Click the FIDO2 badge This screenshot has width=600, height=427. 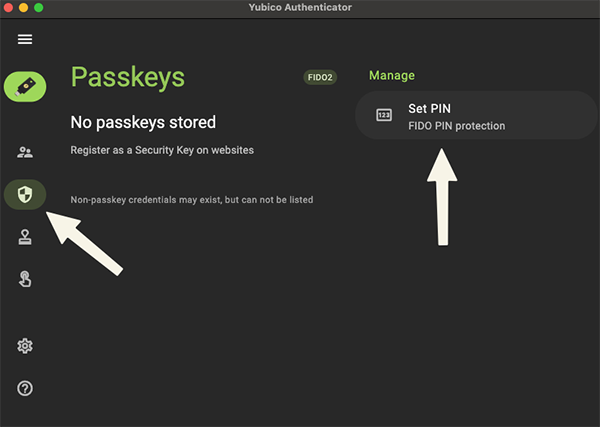[320, 77]
